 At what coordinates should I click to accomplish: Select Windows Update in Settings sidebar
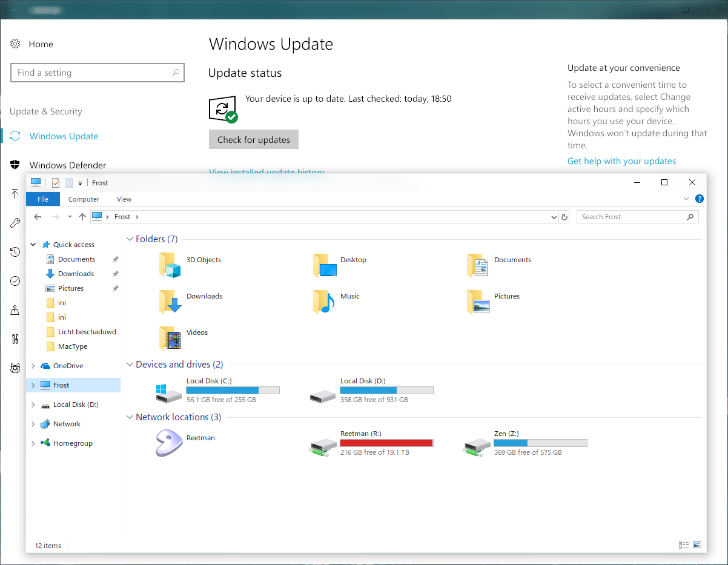tap(64, 136)
